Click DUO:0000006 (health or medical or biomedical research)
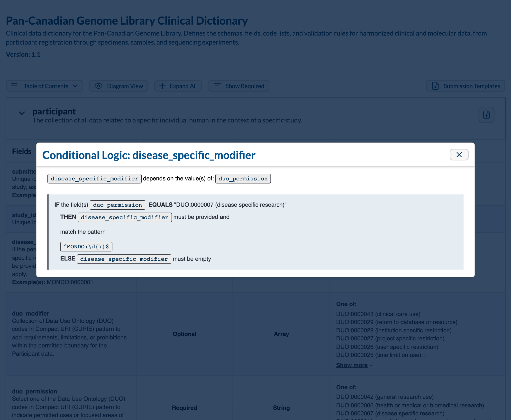Screen dimensions: 511x420 pyautogui.click(x=410, y=405)
